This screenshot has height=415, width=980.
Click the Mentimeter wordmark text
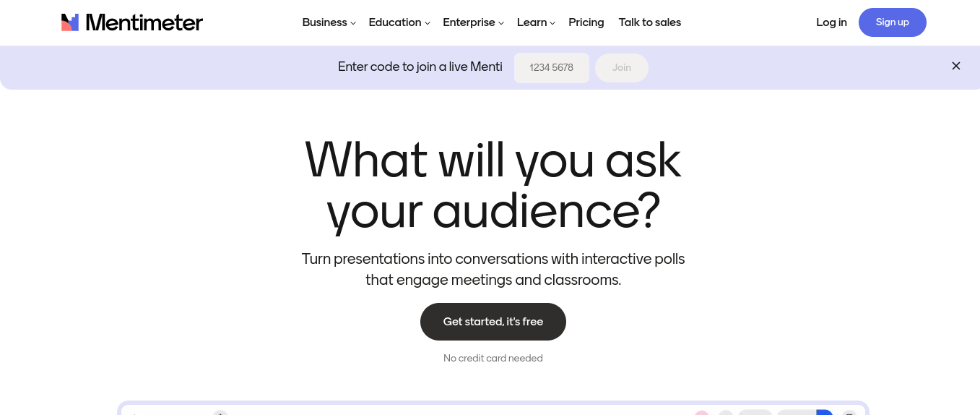[x=144, y=22]
